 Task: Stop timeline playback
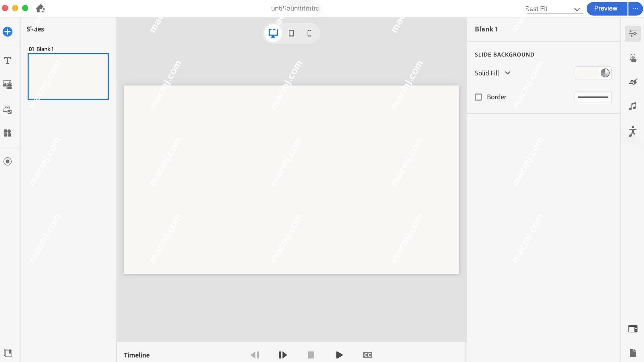311,355
